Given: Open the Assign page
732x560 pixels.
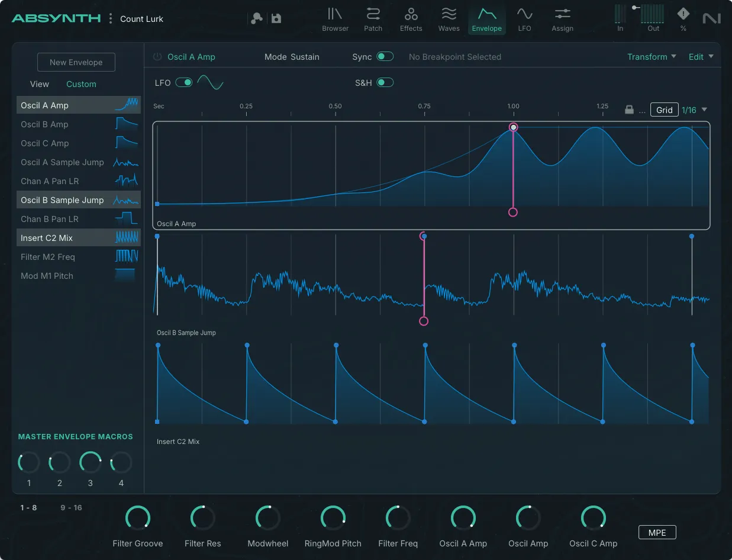Looking at the screenshot, I should pyautogui.click(x=562, y=20).
